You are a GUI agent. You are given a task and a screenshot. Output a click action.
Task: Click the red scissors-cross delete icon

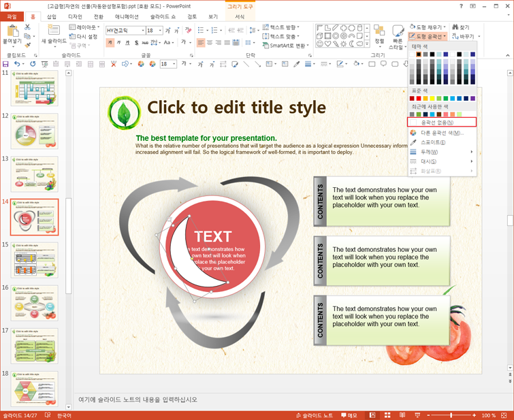[x=114, y=64]
